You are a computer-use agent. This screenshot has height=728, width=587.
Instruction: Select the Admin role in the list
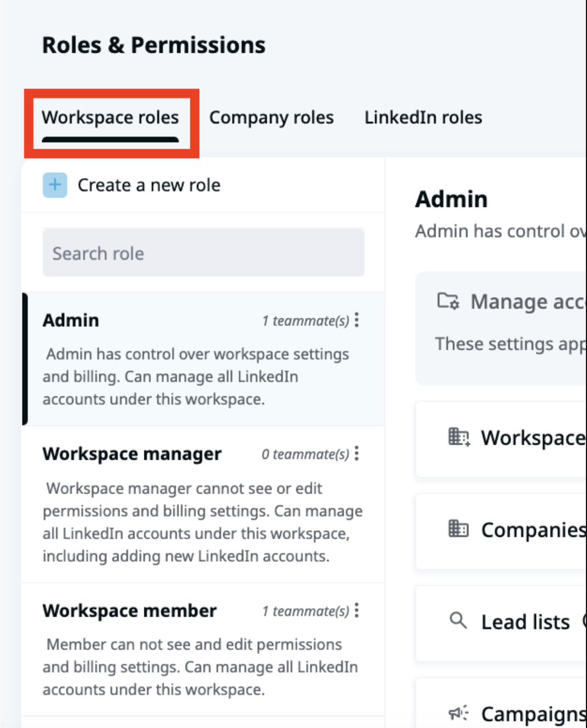pyautogui.click(x=203, y=359)
